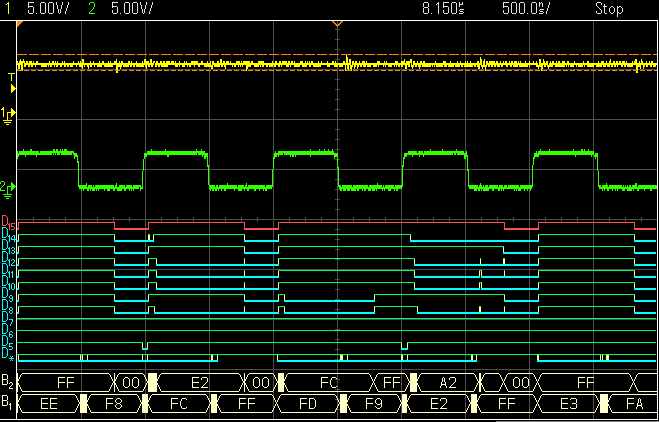659x422 pixels.
Task: Select the EE value on bus B1
Action: click(48, 402)
